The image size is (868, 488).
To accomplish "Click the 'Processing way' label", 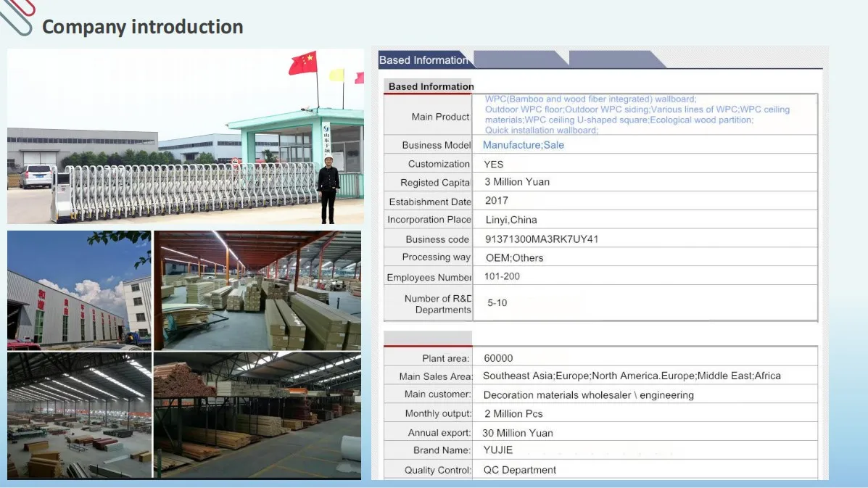I will (437, 257).
